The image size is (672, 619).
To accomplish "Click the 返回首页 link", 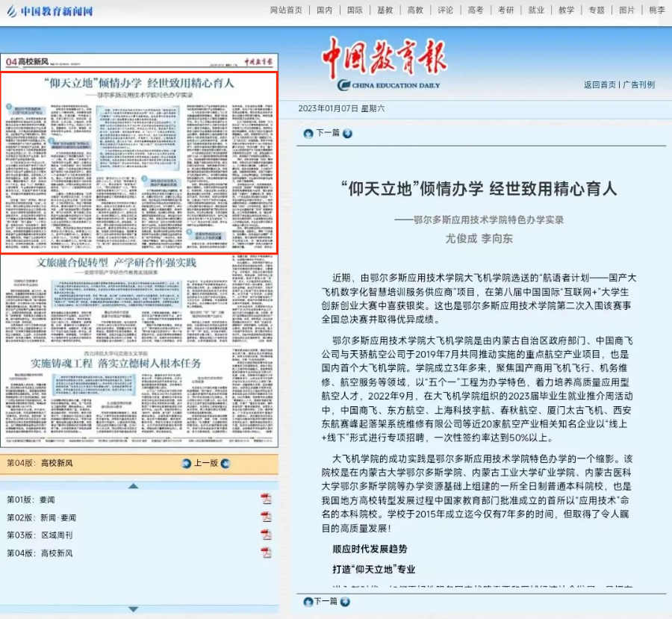I will (x=600, y=84).
